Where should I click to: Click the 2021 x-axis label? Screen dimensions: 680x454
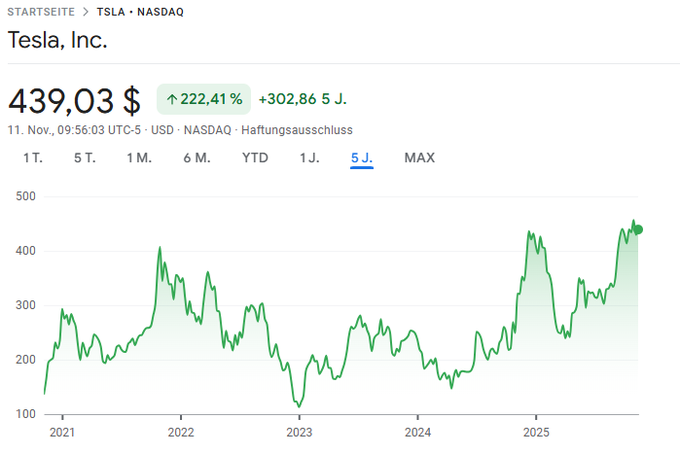(62, 432)
